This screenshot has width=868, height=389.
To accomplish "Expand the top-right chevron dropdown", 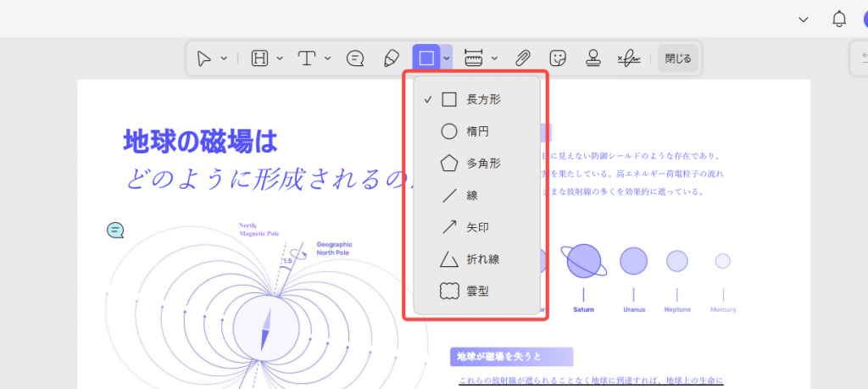I will [804, 20].
